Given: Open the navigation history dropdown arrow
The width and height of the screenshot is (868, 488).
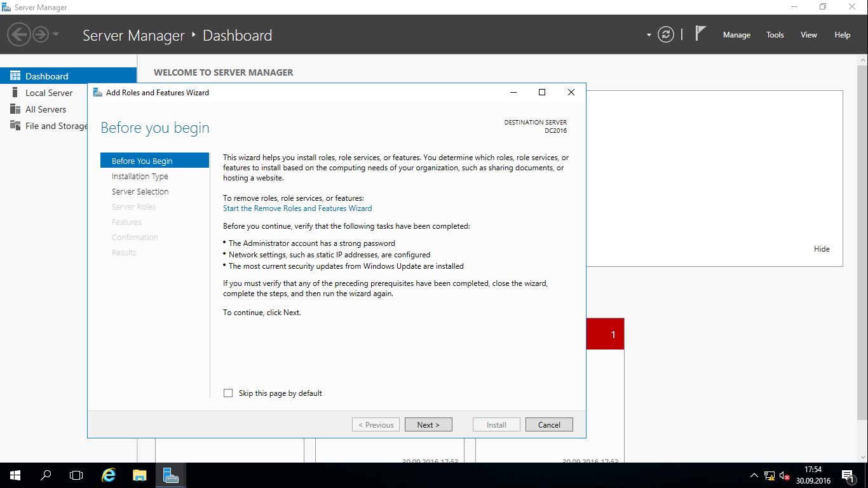Looking at the screenshot, I should point(56,34).
